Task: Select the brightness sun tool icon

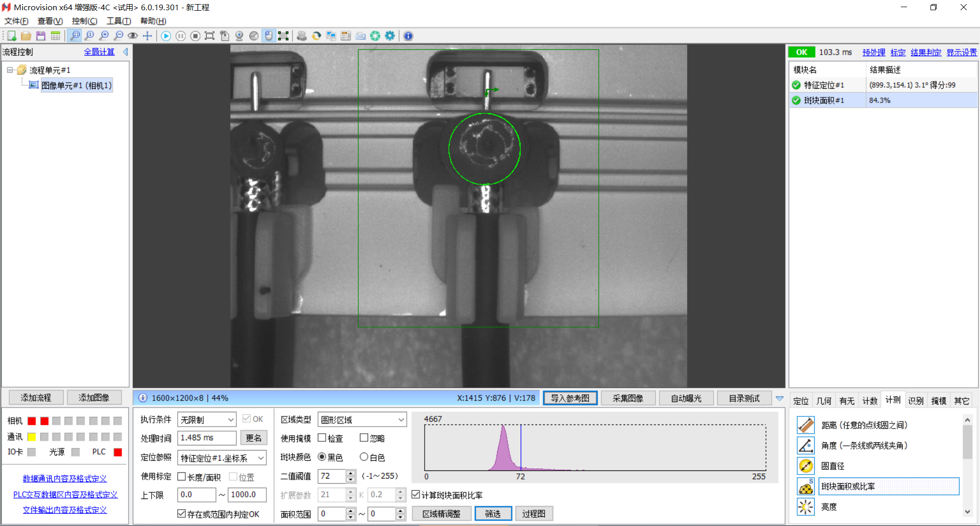Action: tap(805, 507)
